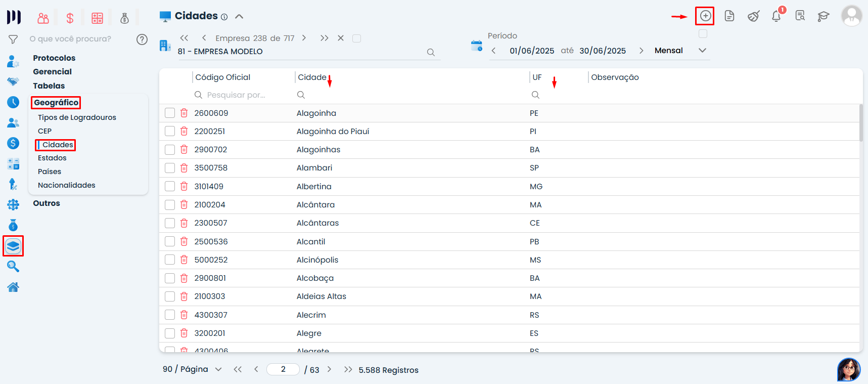Open the money bag icon at top
Screen dimensions: 868x384
click(x=124, y=19)
